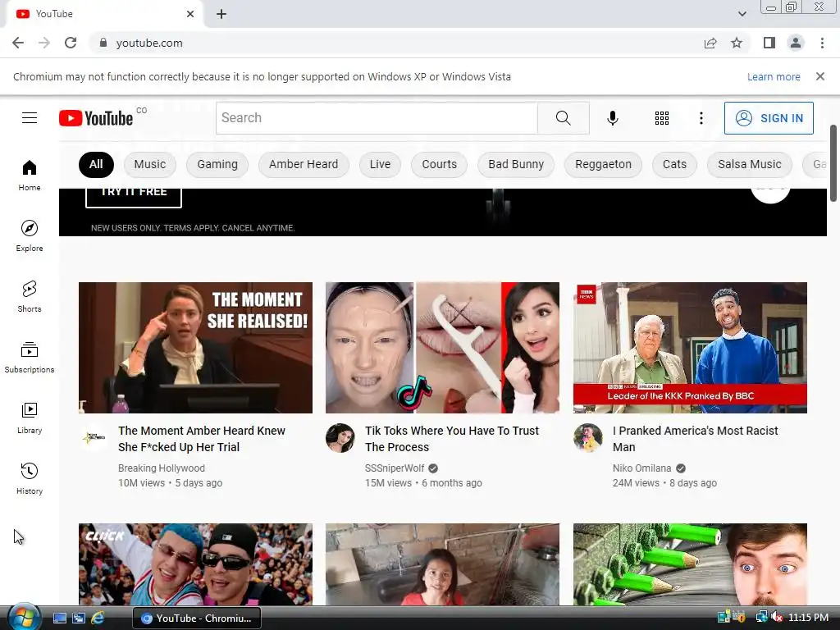840x630 pixels.
Task: Open the YouTube apps grid icon
Action: tap(662, 118)
